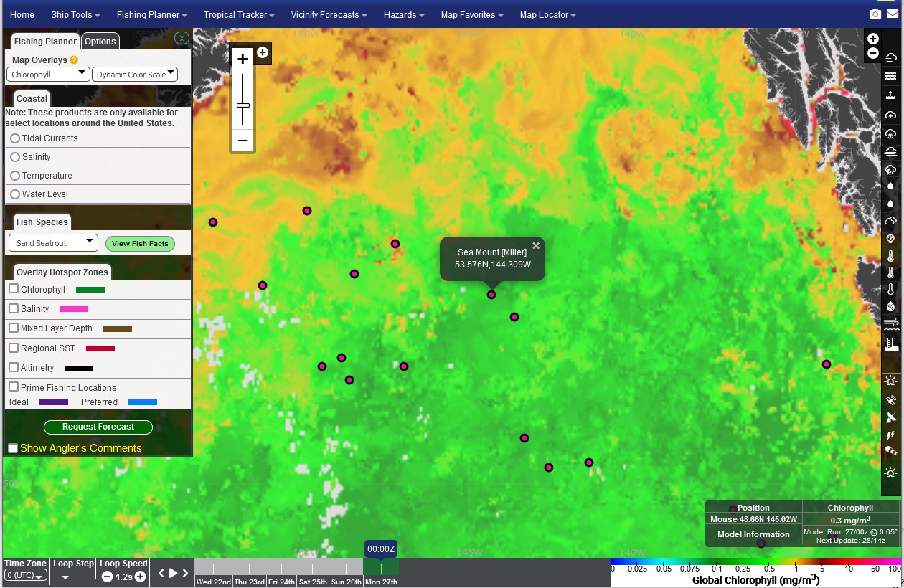Viewport: 904px width, 588px height.
Task: Select the cloud with wind lines layer icon
Action: [x=890, y=57]
